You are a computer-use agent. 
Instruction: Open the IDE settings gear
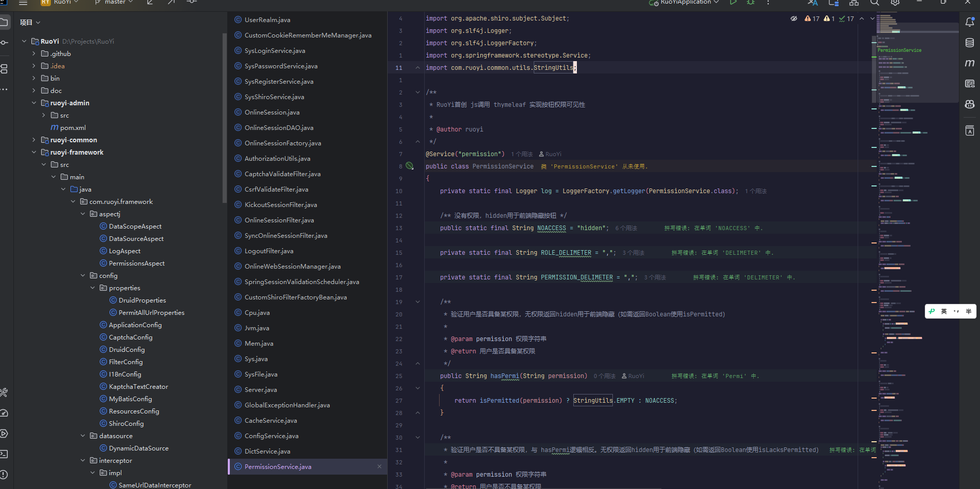(895, 3)
